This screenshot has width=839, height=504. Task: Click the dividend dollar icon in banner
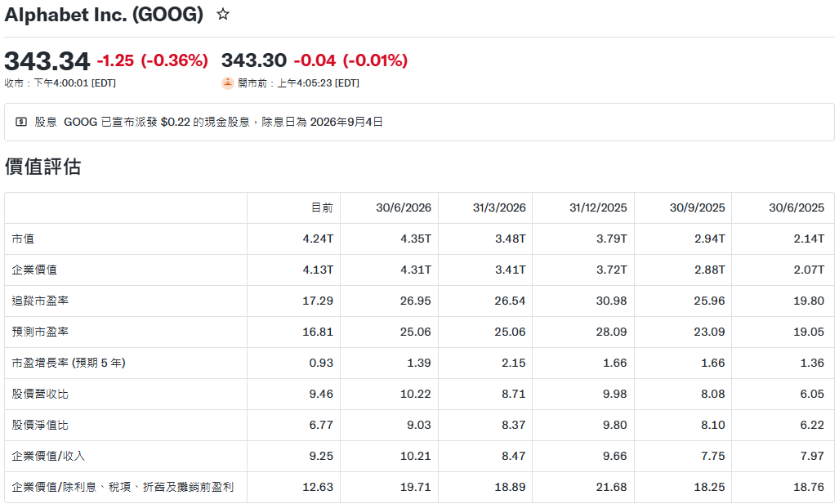point(21,122)
